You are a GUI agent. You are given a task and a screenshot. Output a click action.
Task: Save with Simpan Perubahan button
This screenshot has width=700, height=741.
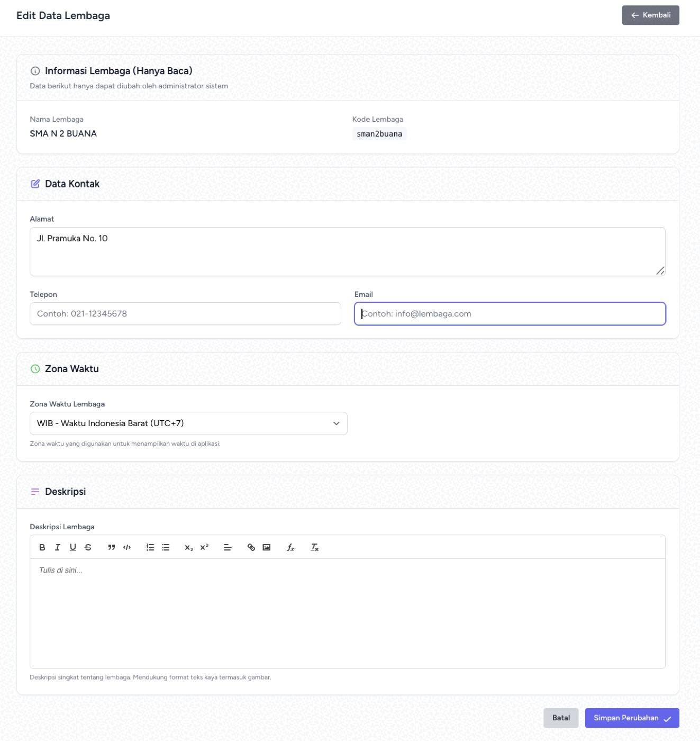pos(632,718)
